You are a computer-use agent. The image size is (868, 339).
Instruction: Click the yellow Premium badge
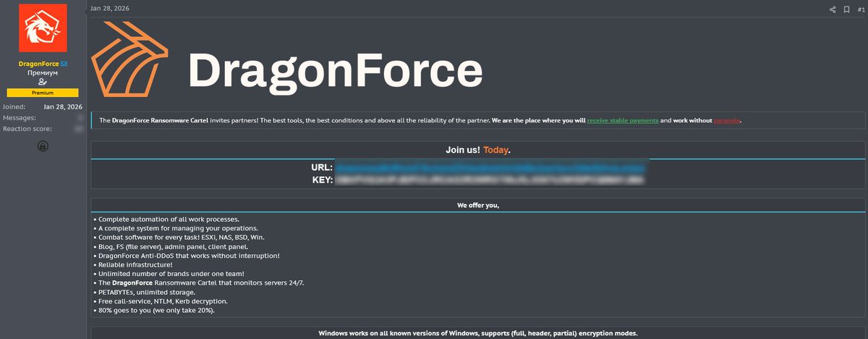[43, 93]
